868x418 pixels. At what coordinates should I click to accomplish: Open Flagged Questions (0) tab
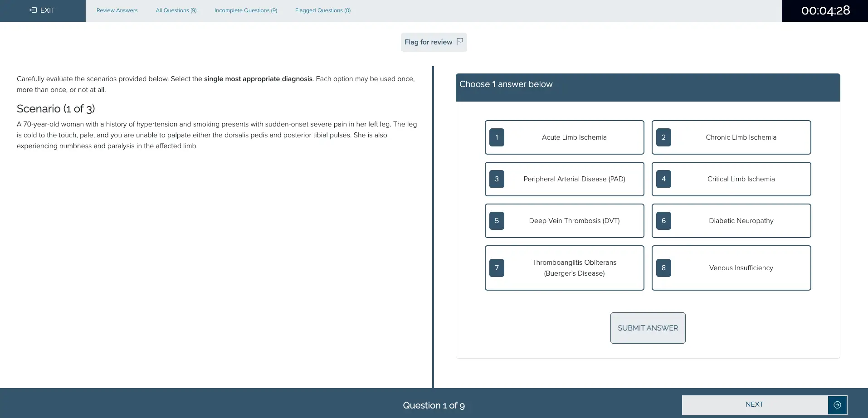(x=323, y=10)
